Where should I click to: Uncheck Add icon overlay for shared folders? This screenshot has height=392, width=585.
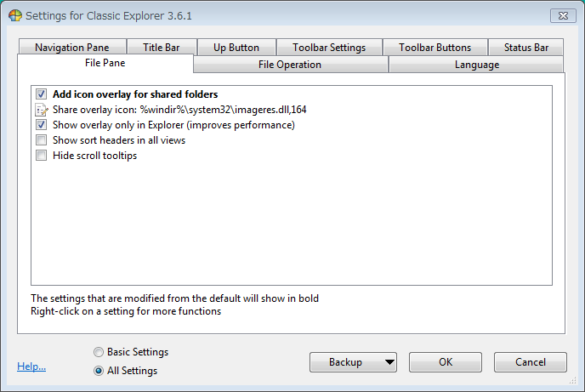pos(42,94)
